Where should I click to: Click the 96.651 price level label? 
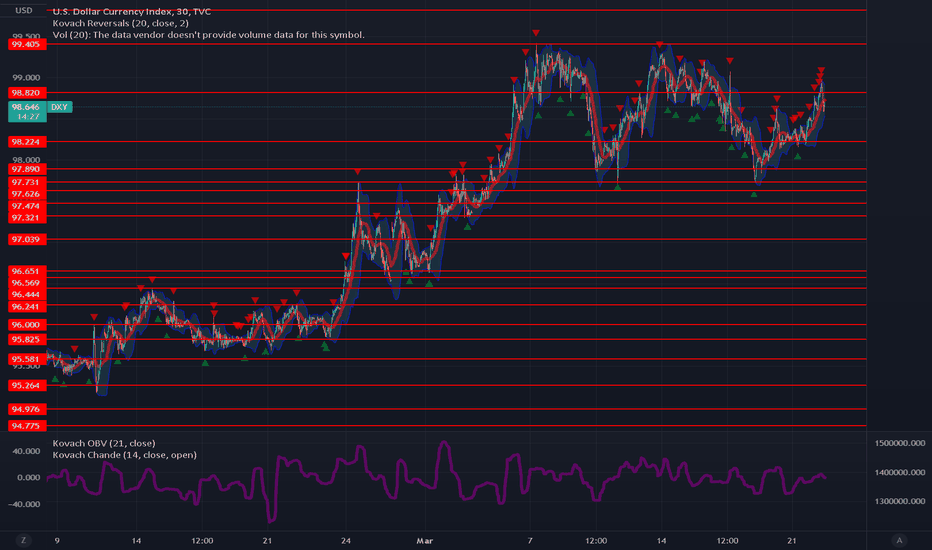pyautogui.click(x=27, y=271)
